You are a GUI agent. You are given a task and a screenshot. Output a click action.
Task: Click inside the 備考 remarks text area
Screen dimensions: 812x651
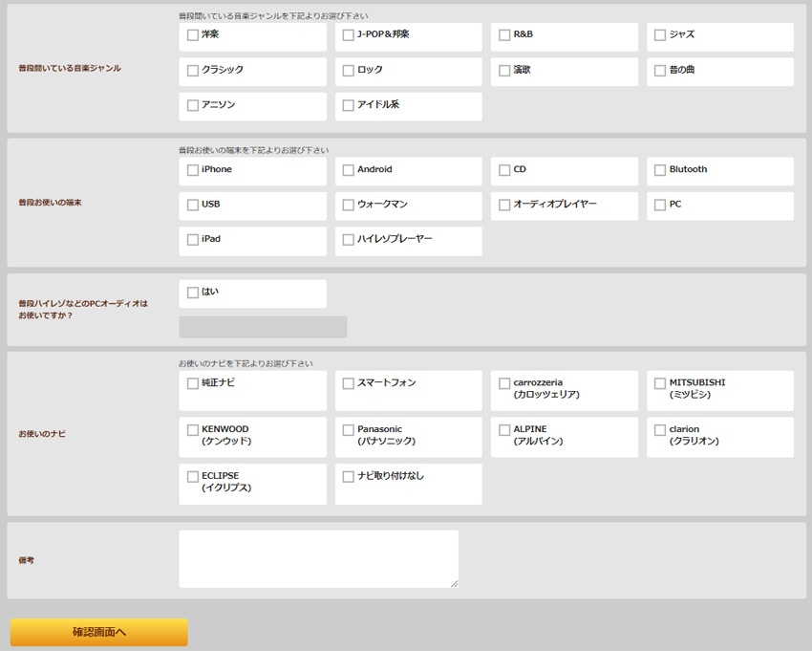318,558
